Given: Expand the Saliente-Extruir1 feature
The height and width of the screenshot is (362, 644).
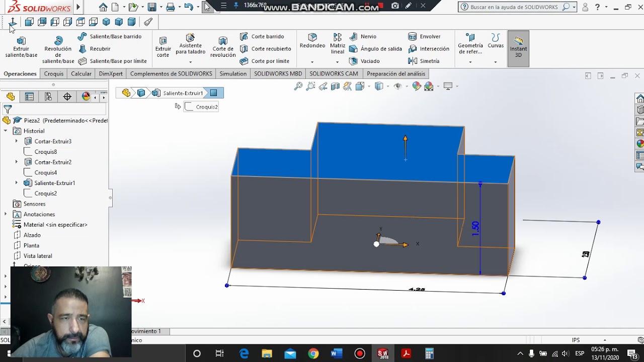Looking at the screenshot, I should coord(17,183).
